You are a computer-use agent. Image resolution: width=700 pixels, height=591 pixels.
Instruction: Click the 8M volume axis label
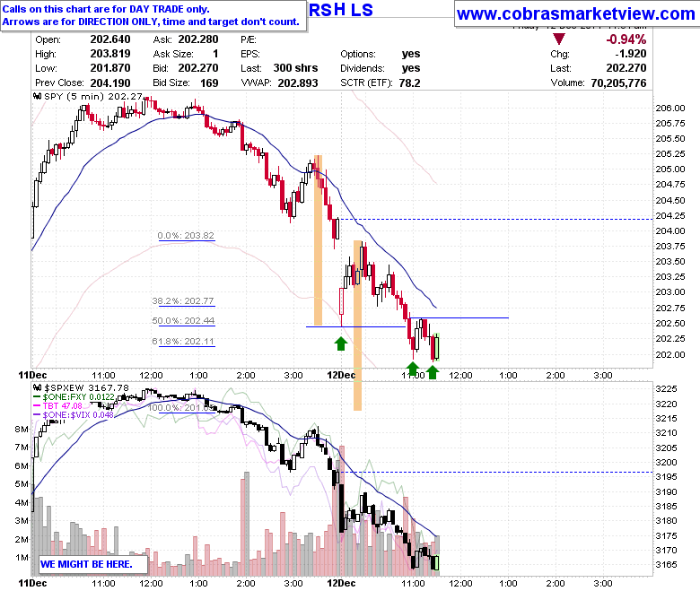click(x=22, y=429)
